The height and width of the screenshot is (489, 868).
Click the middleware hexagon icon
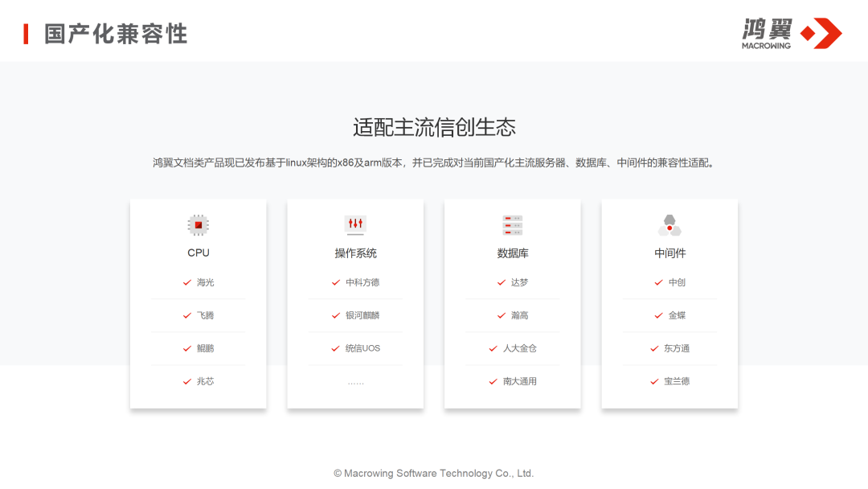pos(669,225)
